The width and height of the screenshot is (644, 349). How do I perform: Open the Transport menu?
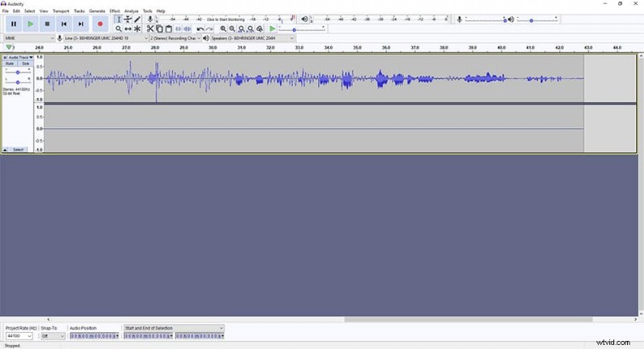pos(61,11)
